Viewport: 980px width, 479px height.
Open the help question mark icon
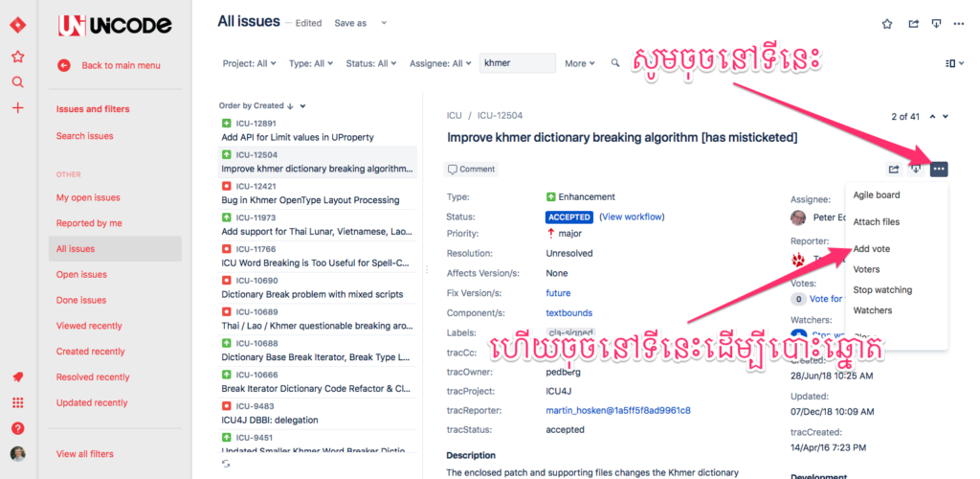point(18,428)
